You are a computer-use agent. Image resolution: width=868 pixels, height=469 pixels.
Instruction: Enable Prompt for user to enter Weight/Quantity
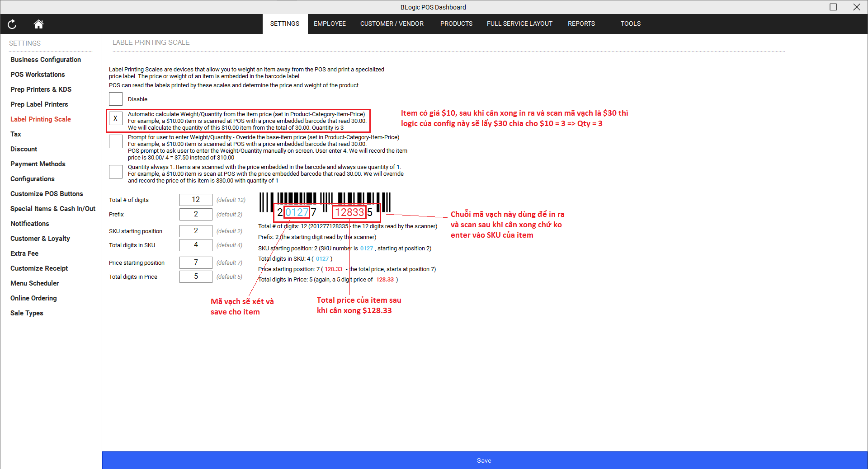pyautogui.click(x=116, y=141)
